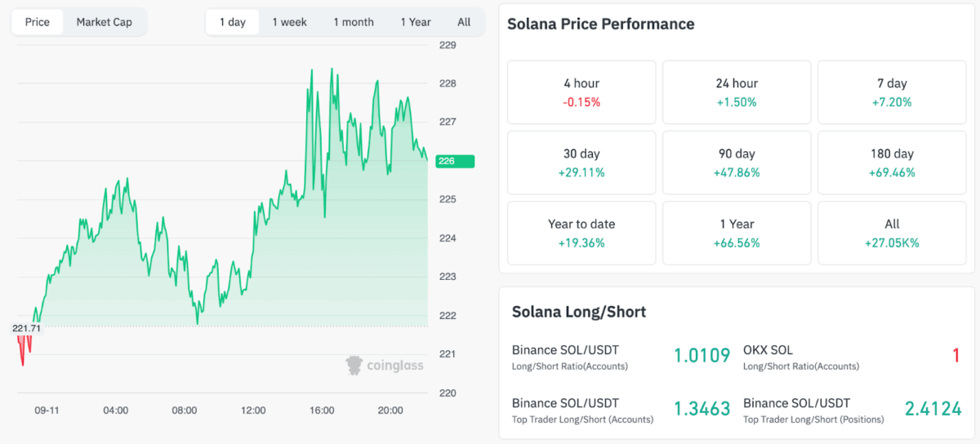Click the 20:00 time axis label
The height and width of the screenshot is (444, 980).
[390, 411]
